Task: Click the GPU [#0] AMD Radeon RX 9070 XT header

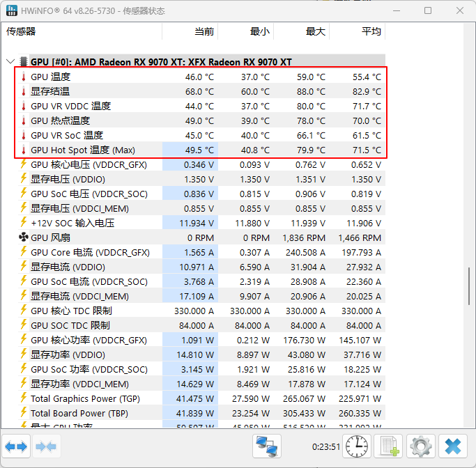Action: 161,62
